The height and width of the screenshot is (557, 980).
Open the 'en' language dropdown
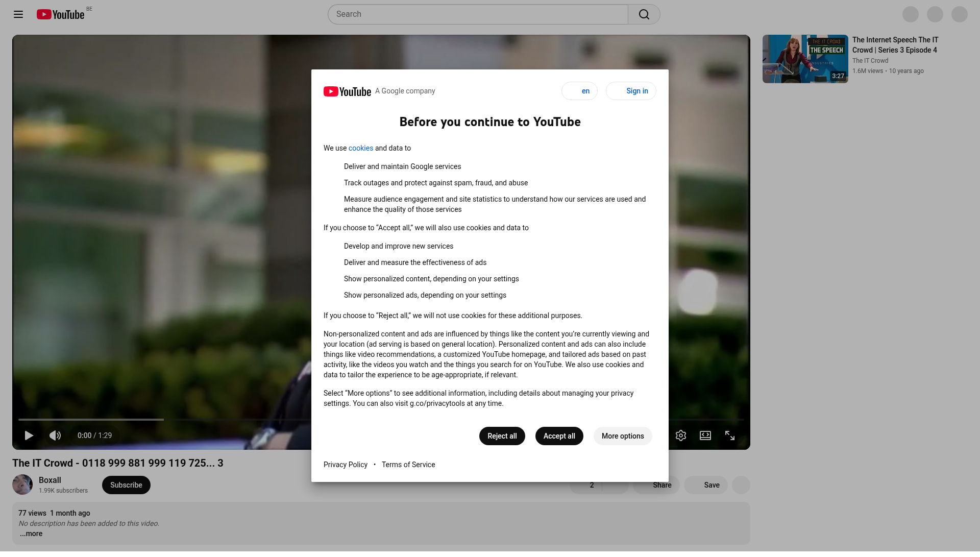pos(579,91)
